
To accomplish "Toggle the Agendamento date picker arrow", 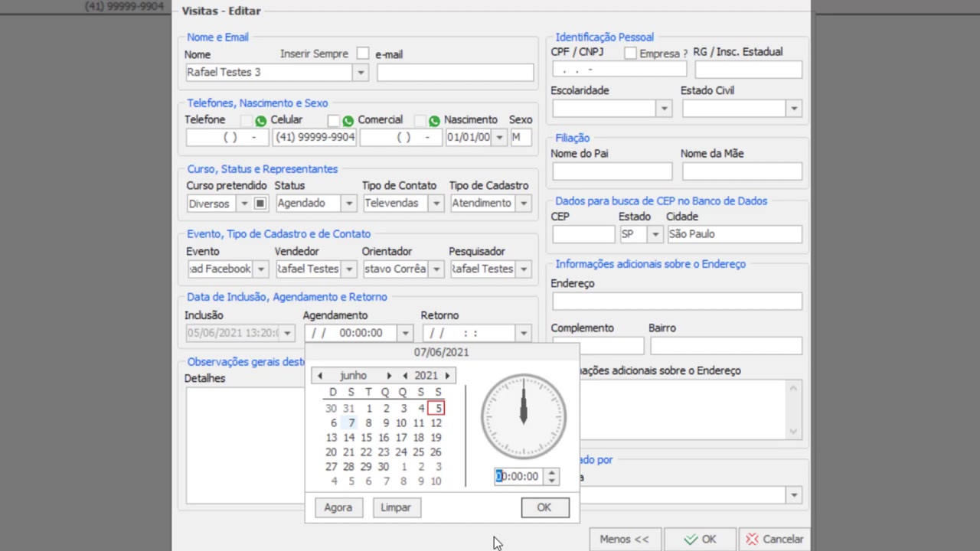I will 405,334.
